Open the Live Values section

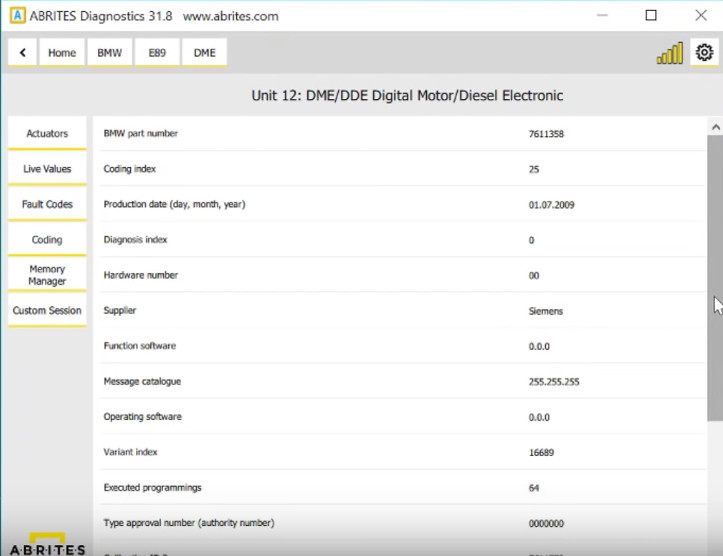47,169
